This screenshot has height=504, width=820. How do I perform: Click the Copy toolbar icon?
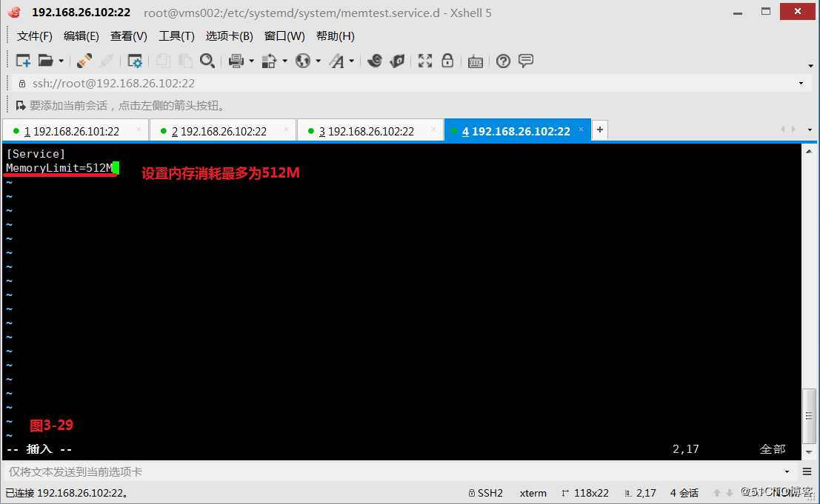(163, 61)
